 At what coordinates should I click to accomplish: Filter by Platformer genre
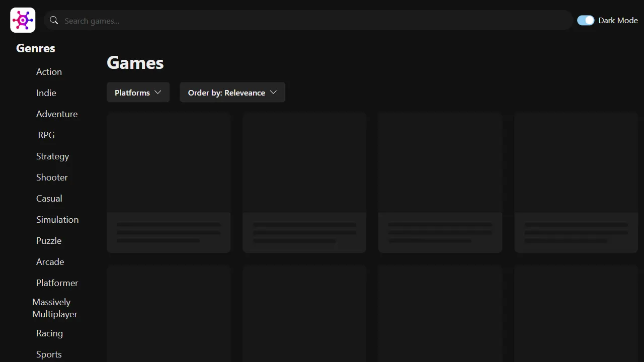(x=57, y=283)
